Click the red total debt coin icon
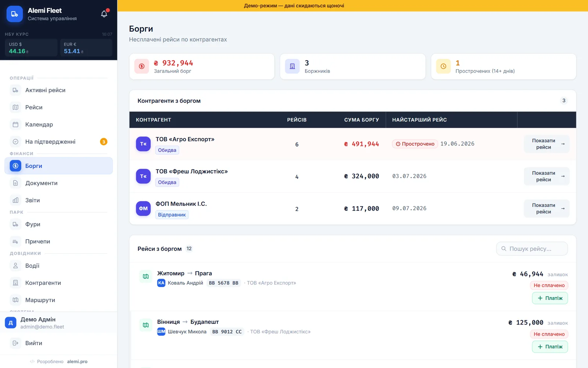 pos(141,66)
